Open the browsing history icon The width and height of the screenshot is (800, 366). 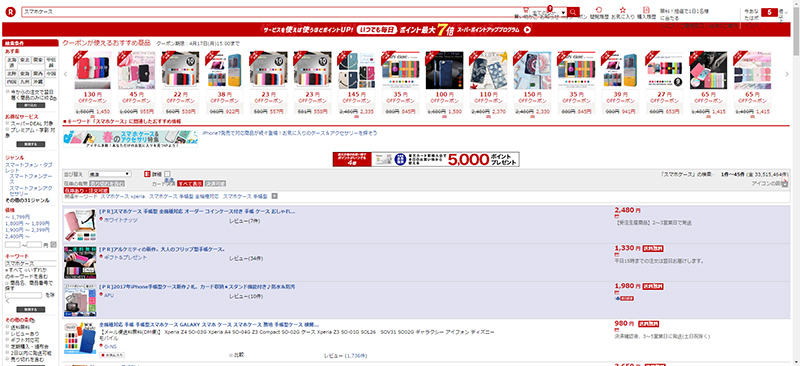click(x=598, y=10)
